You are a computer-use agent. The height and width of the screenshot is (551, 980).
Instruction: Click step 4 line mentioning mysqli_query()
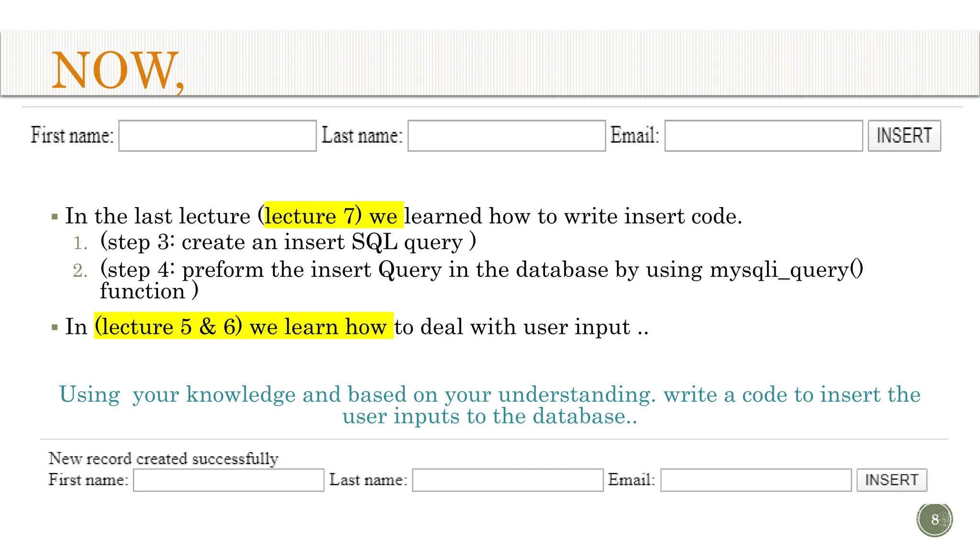coord(481,280)
